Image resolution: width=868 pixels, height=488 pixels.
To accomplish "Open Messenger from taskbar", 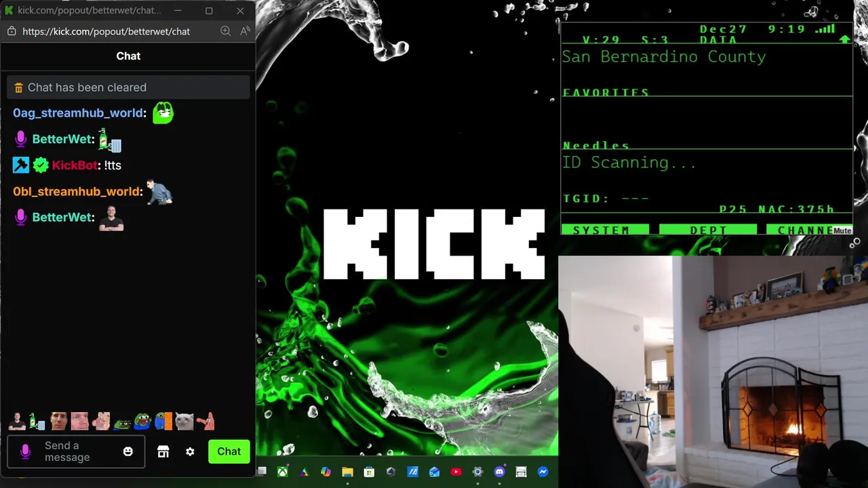I will [543, 472].
